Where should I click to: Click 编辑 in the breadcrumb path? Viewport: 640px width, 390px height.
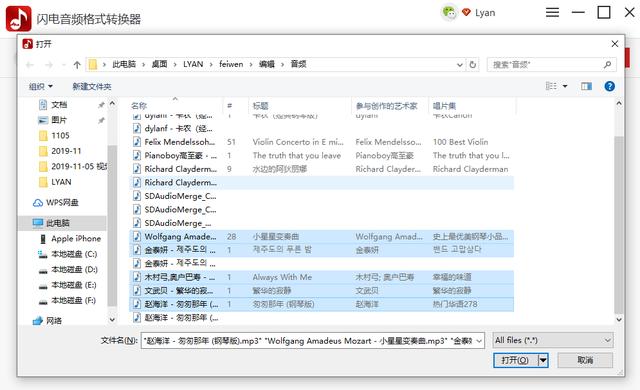[x=267, y=64]
